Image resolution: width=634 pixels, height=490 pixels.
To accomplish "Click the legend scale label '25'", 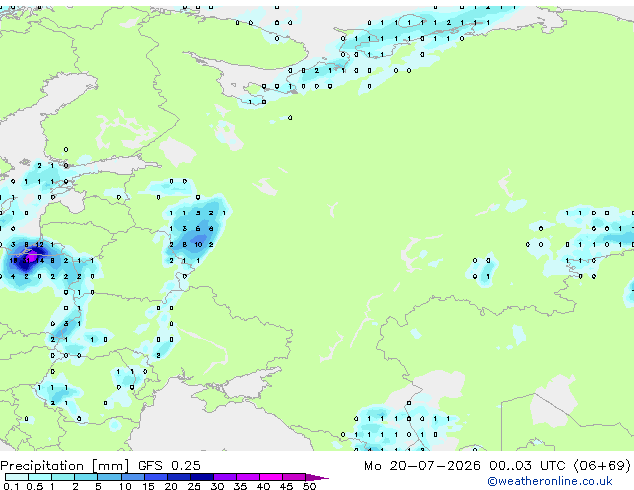I will tap(194, 486).
